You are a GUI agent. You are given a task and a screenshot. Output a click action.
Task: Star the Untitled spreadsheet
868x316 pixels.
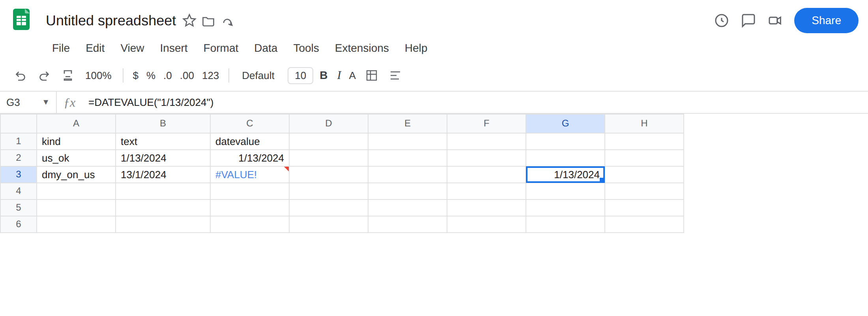click(189, 21)
